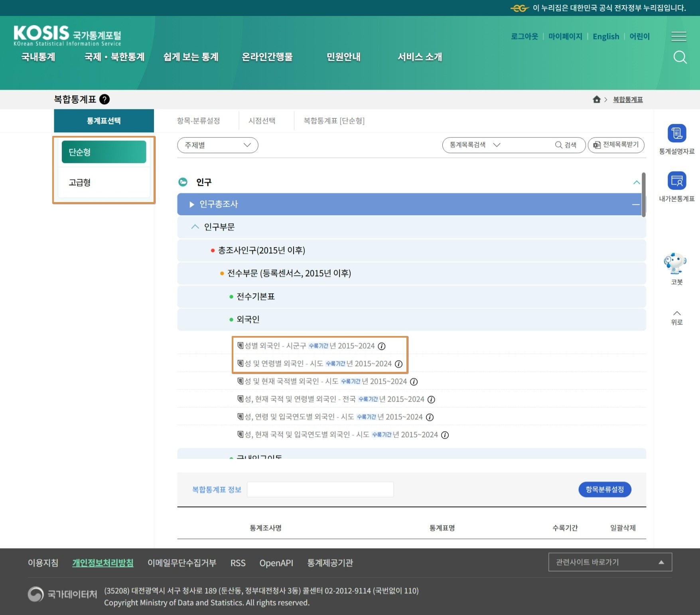Go home via breadcrumb house icon
The image size is (700, 615).
click(596, 99)
